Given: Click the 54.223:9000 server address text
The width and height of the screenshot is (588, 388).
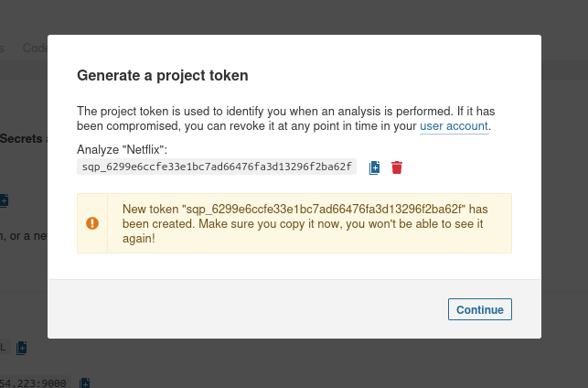Looking at the screenshot, I should pos(33,383).
